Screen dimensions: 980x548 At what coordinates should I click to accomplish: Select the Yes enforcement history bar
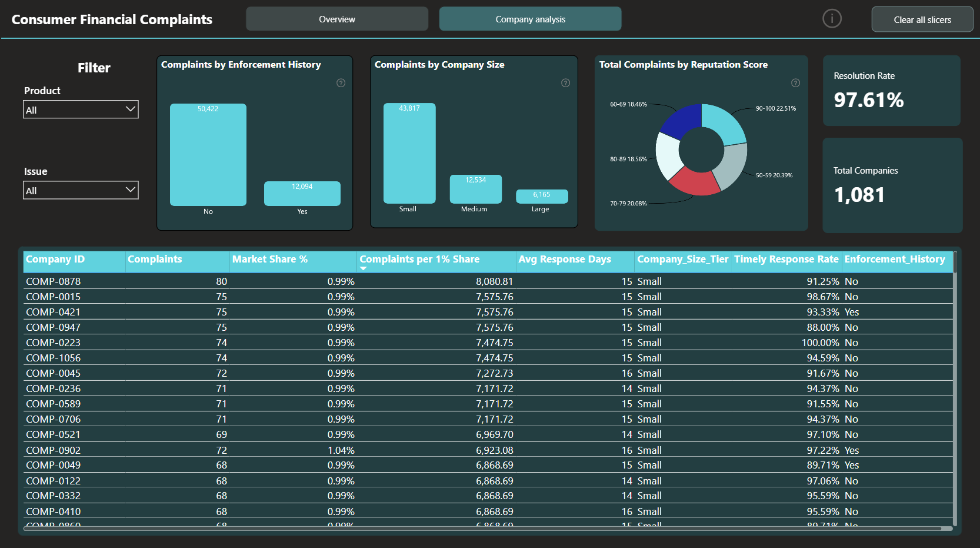(302, 194)
